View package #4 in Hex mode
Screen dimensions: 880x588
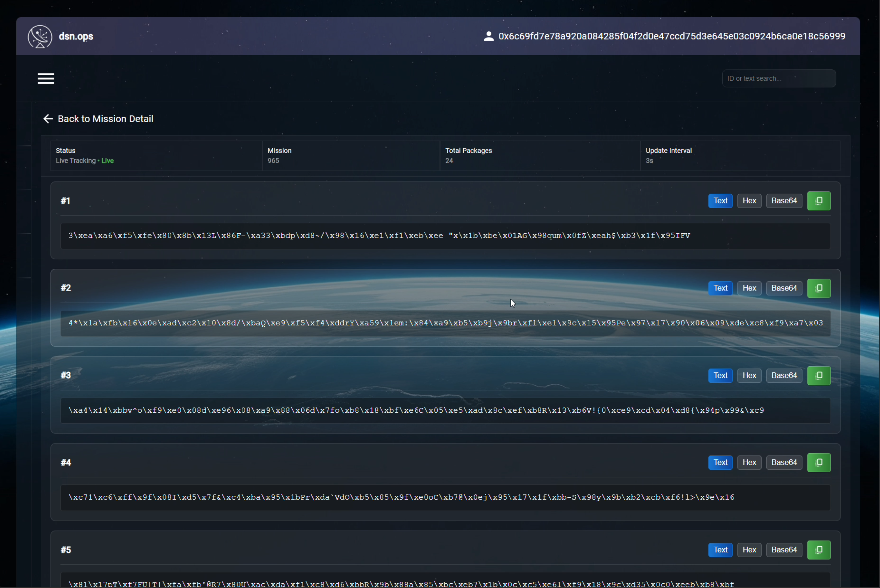pos(749,463)
